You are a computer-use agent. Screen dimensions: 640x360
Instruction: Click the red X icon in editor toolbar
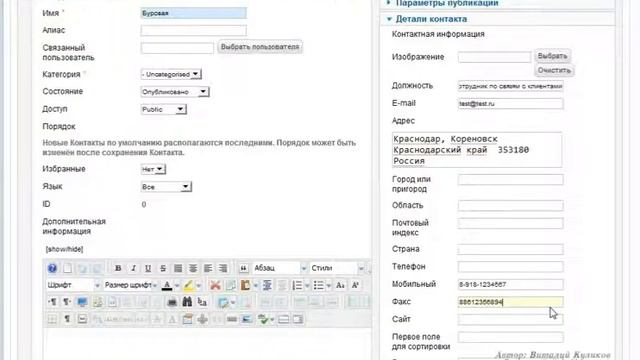tap(215, 285)
